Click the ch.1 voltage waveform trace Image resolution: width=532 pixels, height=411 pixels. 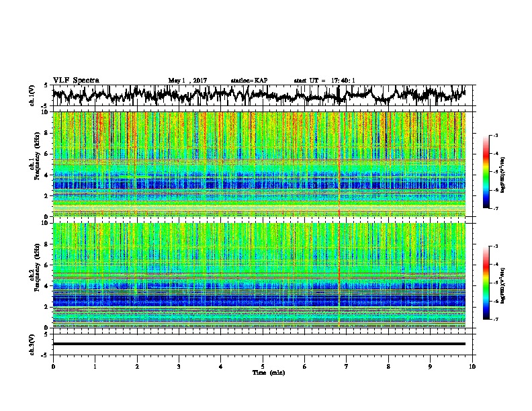[259, 95]
